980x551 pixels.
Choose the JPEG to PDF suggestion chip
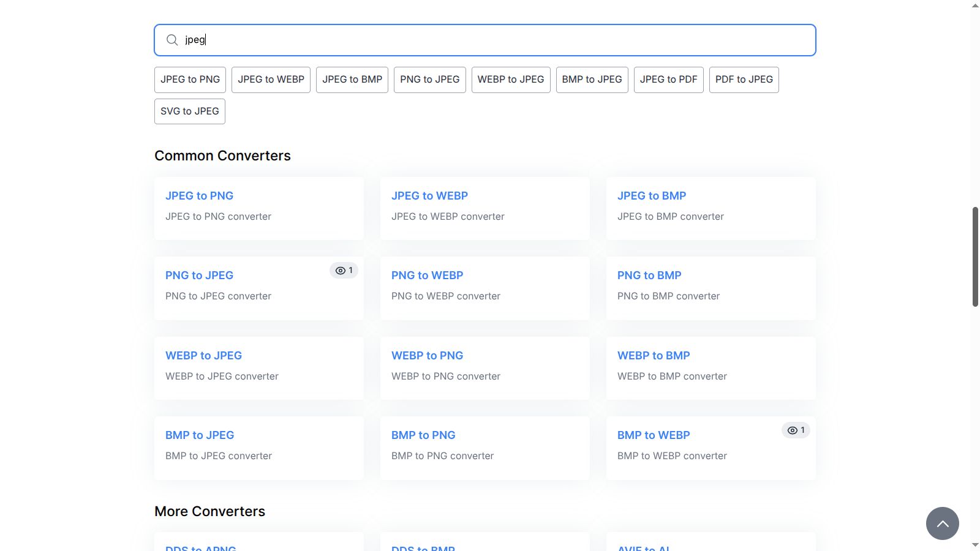[x=669, y=80]
